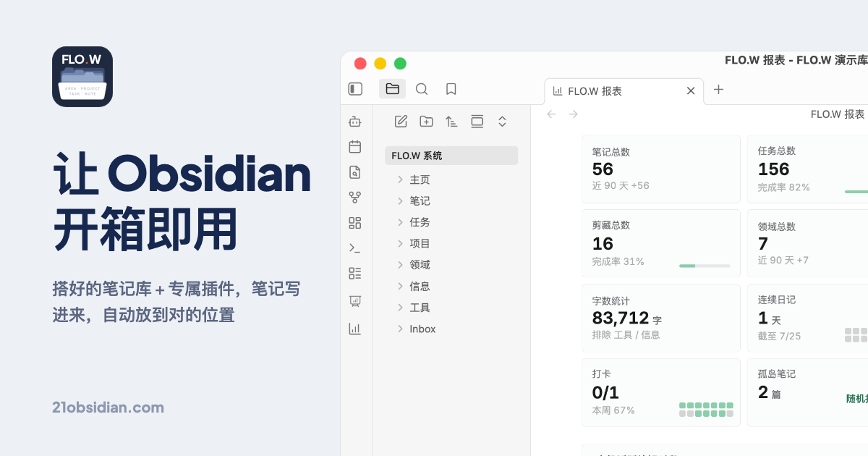Open the 字数统计 83,712 stat card
This screenshot has width=868, height=456.
[661, 318]
